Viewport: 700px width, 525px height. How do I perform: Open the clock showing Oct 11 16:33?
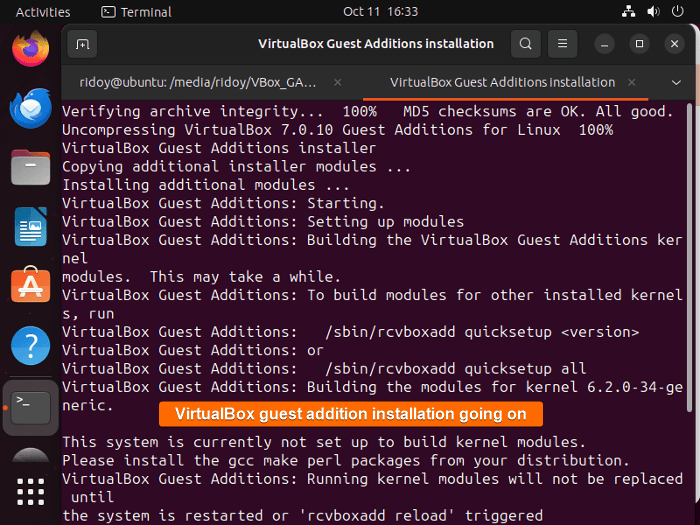[x=380, y=12]
